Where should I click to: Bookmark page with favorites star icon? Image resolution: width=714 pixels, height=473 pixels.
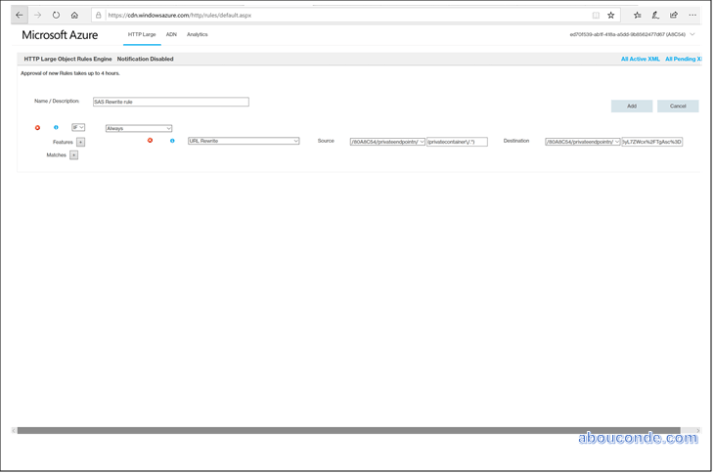[611, 15]
